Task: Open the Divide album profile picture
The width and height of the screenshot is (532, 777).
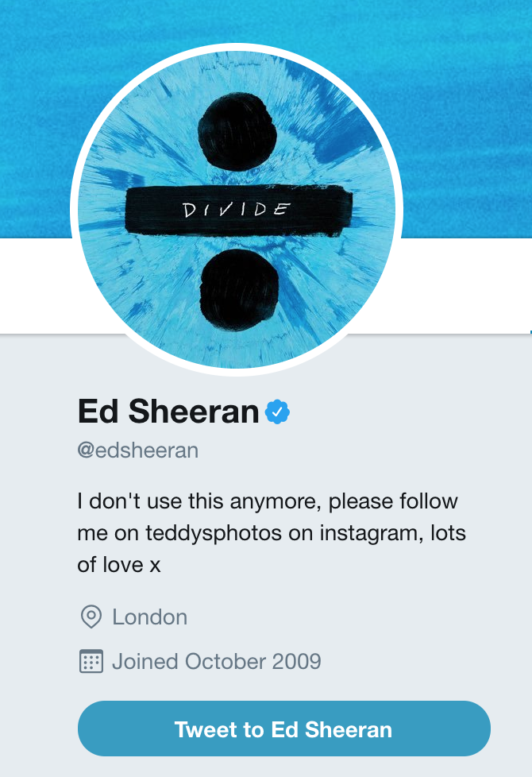Action: tap(237, 210)
